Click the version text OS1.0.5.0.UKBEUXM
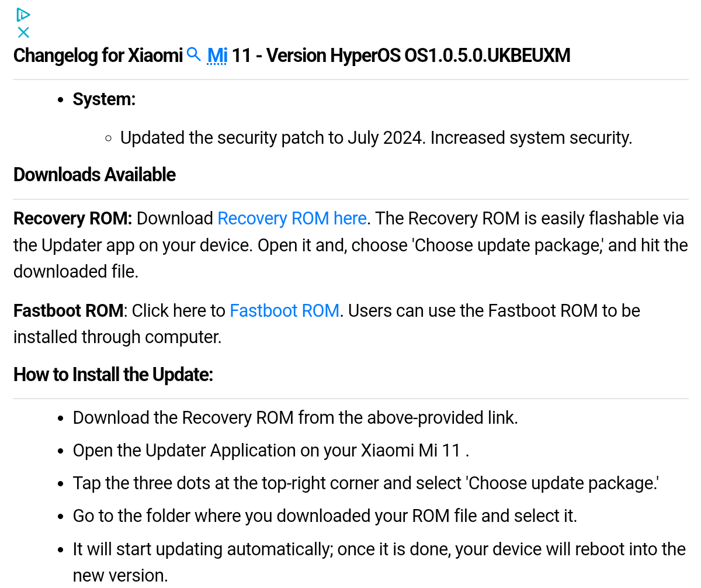Viewport: 701px width, 588px height. [487, 56]
